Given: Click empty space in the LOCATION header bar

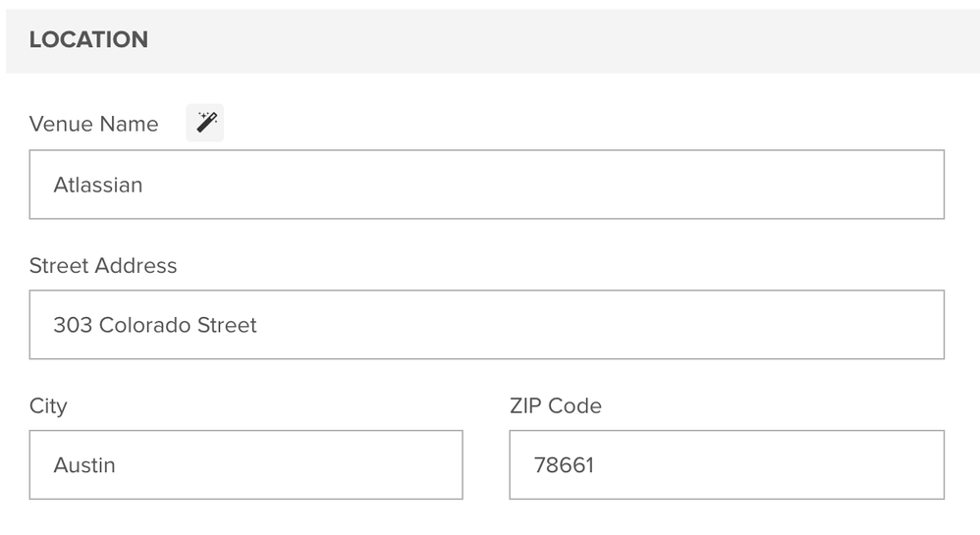Looking at the screenshot, I should tap(563, 40).
